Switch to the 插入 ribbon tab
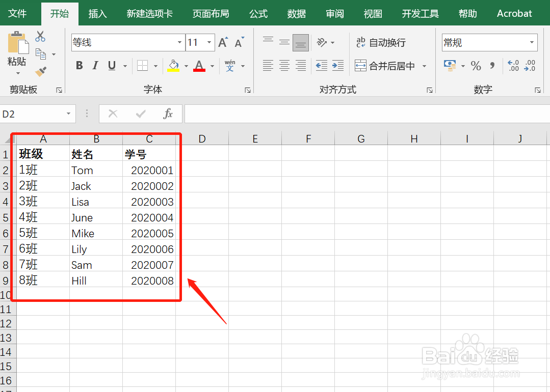Image resolution: width=550 pixels, height=392 pixels. pyautogui.click(x=97, y=14)
